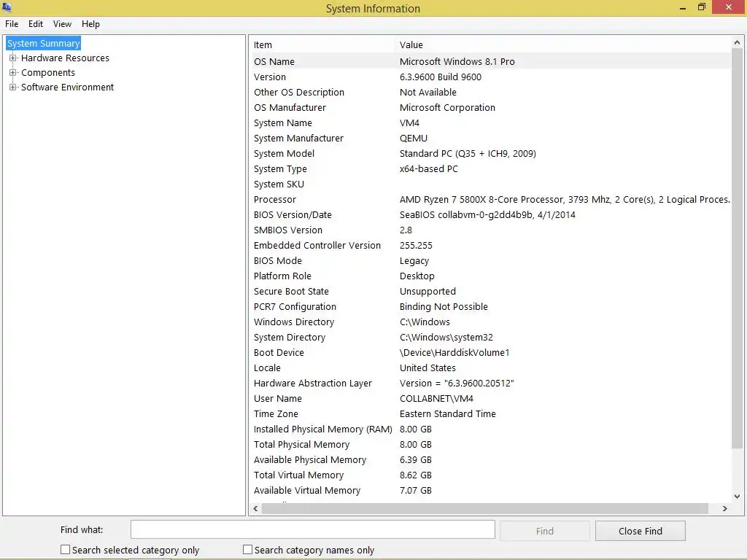Viewport: 747px width, 560px height.
Task: Select the Platform Role row label
Action: 282,276
